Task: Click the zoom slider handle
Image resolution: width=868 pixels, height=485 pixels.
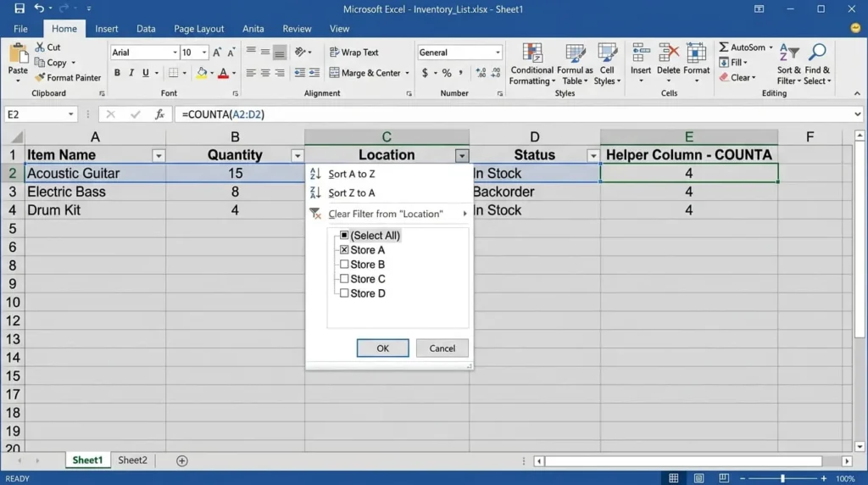Action: click(x=782, y=478)
